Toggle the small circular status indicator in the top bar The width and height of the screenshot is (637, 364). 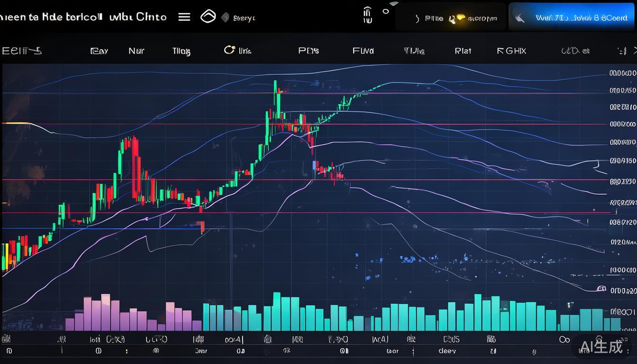pos(386,11)
